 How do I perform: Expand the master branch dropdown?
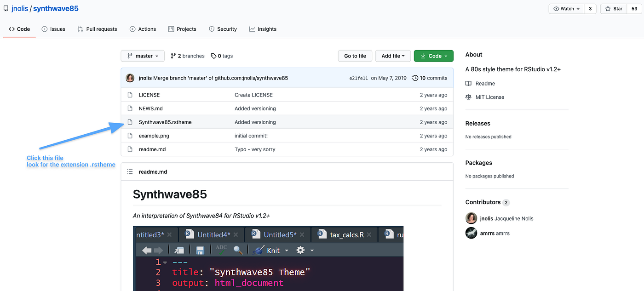142,56
